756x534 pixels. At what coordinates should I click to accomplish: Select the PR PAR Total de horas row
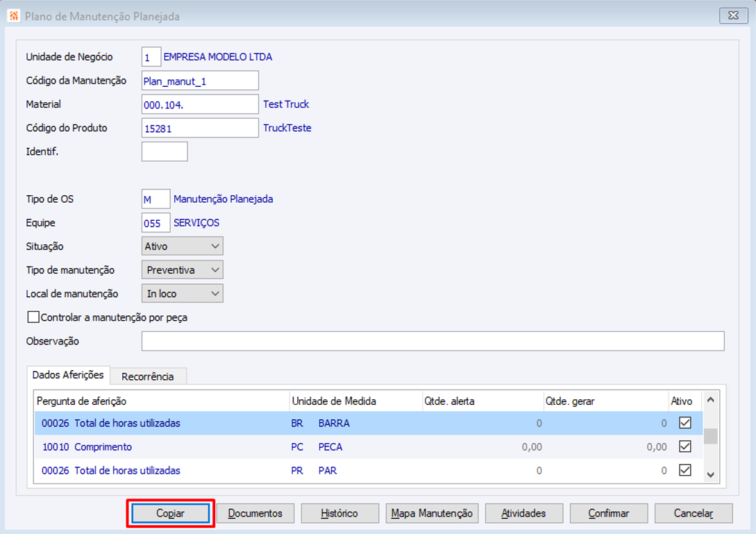369,470
